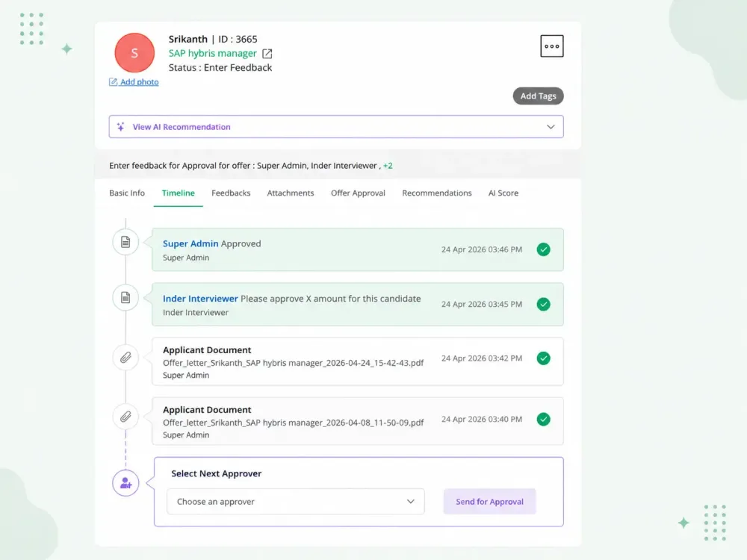Click green checkmark on Inder Interviewer row
This screenshot has height=560, width=747.
(543, 305)
